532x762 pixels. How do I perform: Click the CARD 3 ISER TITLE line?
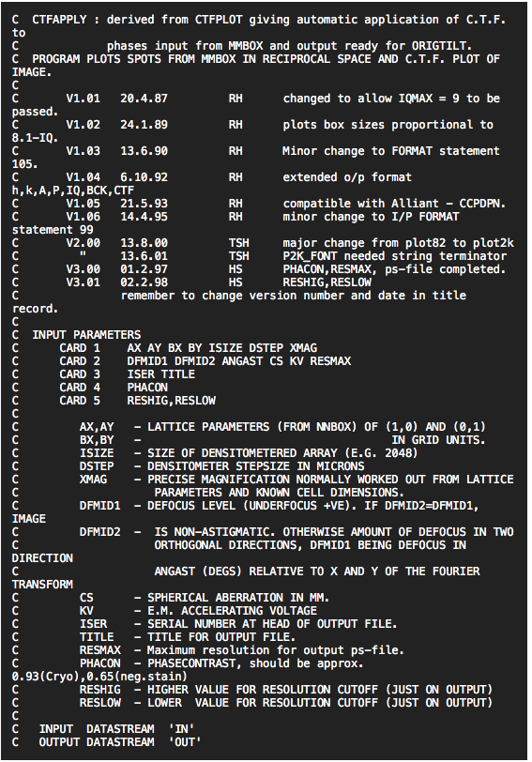click(x=128, y=374)
